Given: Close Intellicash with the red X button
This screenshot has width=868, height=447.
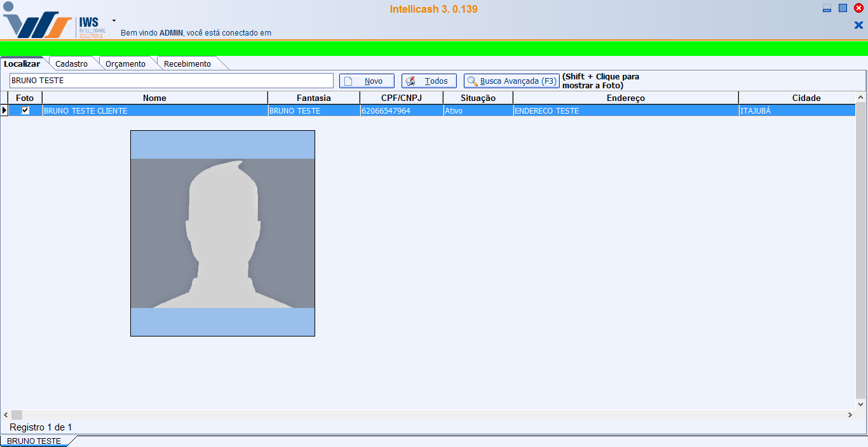Looking at the screenshot, I should (858, 8).
